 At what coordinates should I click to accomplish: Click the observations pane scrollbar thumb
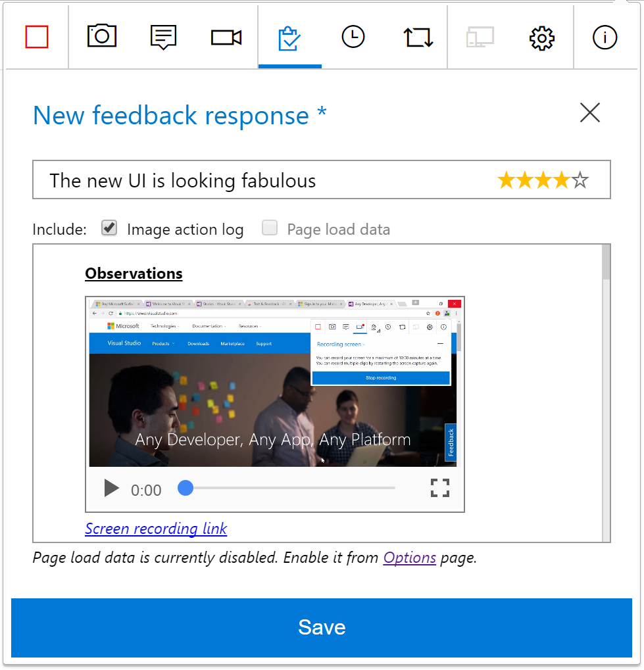(x=606, y=262)
